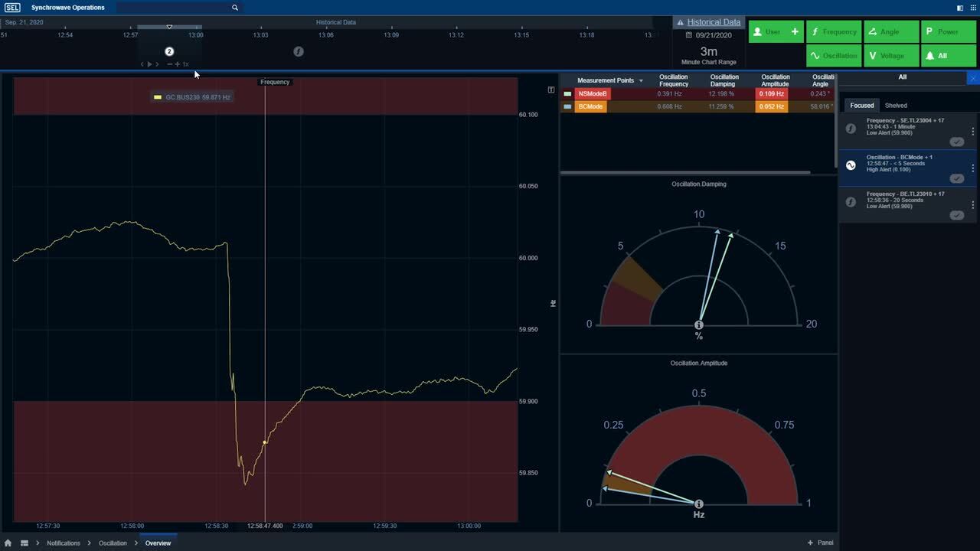Click the plus speed icon on timeline
This screenshot has height=551, width=980.
[x=178, y=64]
